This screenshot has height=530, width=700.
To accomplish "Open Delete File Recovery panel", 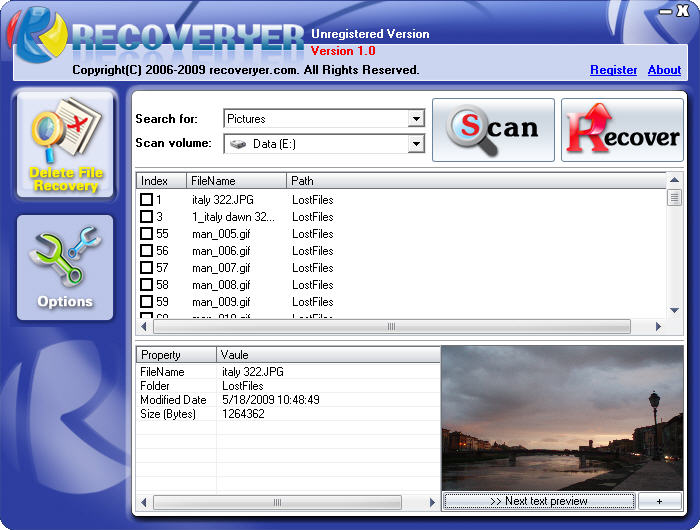I will click(65, 145).
